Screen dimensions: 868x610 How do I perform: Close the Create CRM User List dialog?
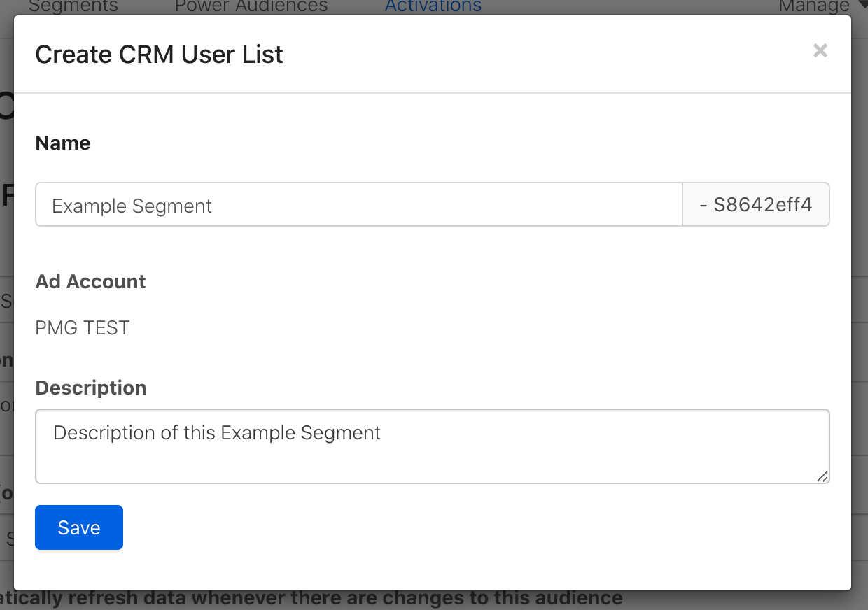(x=820, y=50)
